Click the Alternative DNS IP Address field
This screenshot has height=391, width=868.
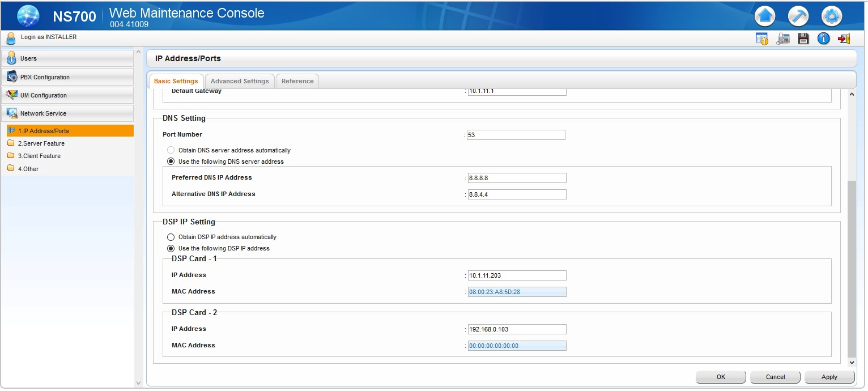517,194
